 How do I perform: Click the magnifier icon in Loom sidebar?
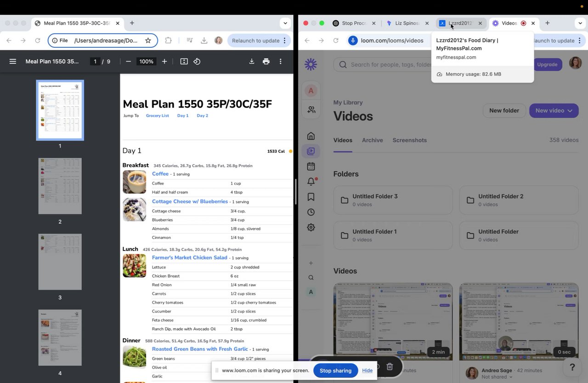click(x=311, y=278)
